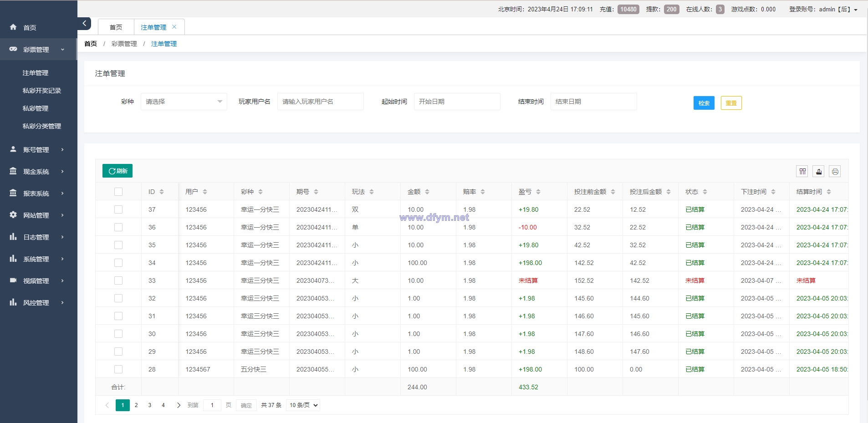Click the bank icon beside 报表系统
This screenshot has height=423, width=868.
13,193
